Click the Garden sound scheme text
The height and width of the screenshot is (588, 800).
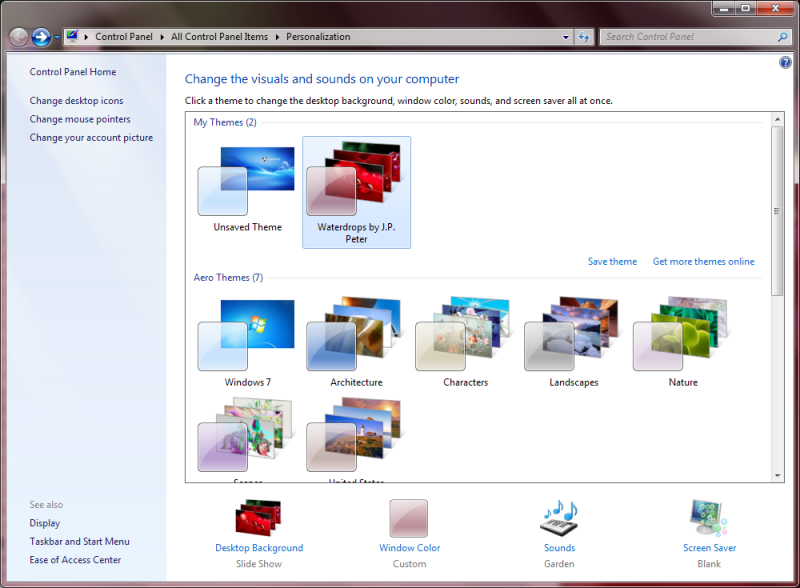(x=559, y=564)
